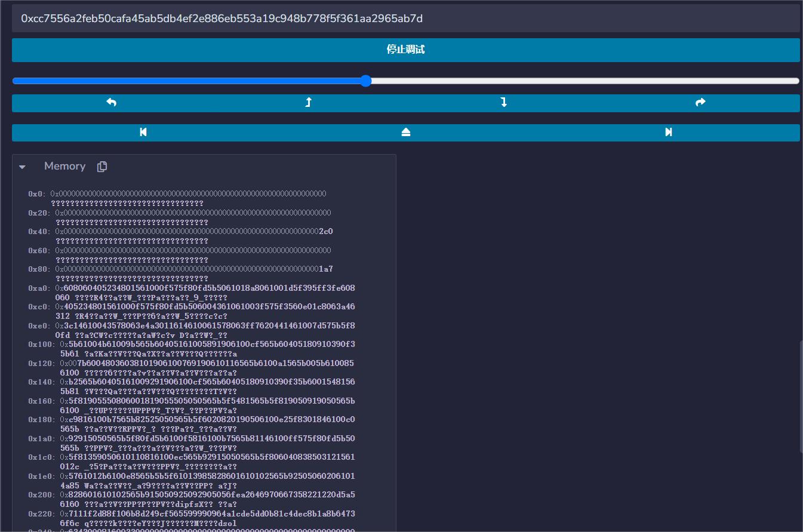This screenshot has width=803, height=532.
Task: Select the 0x40 memory row value
Action: point(194,232)
